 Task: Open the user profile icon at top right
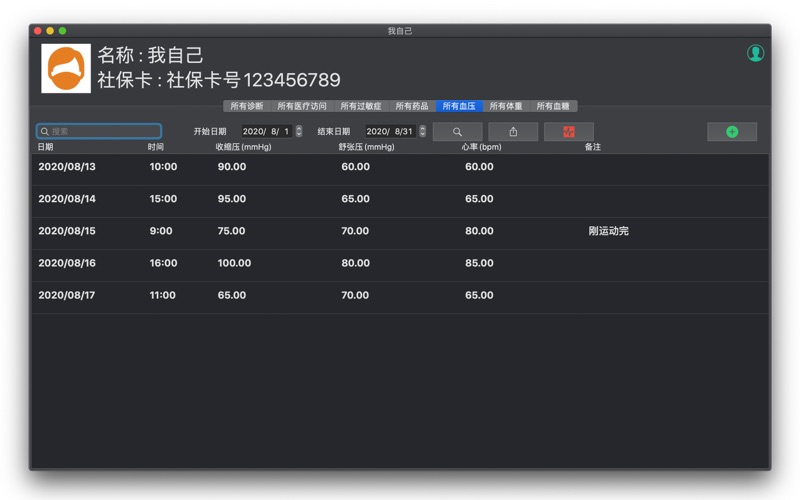(x=755, y=53)
